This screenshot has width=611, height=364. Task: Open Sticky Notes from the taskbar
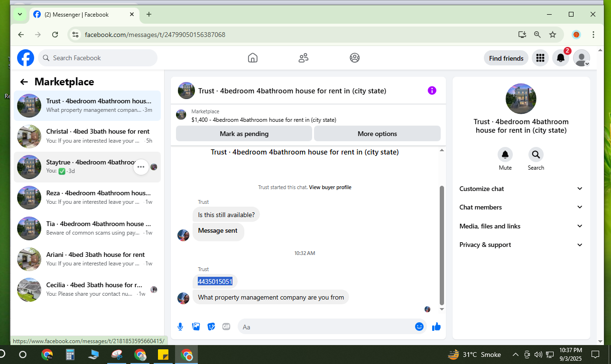pos(163,355)
